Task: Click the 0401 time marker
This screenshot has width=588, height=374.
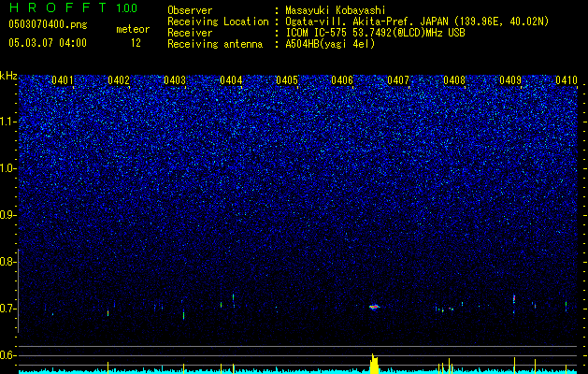Action: point(63,80)
